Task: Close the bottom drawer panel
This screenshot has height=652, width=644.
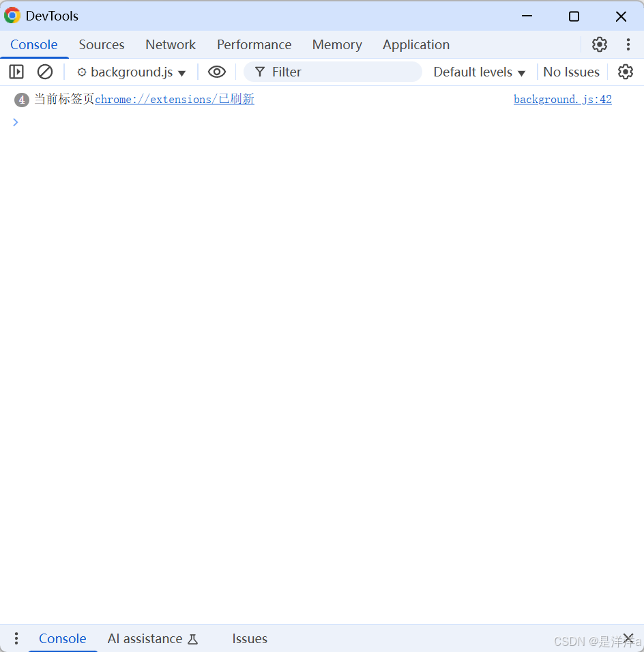Action: coord(628,638)
